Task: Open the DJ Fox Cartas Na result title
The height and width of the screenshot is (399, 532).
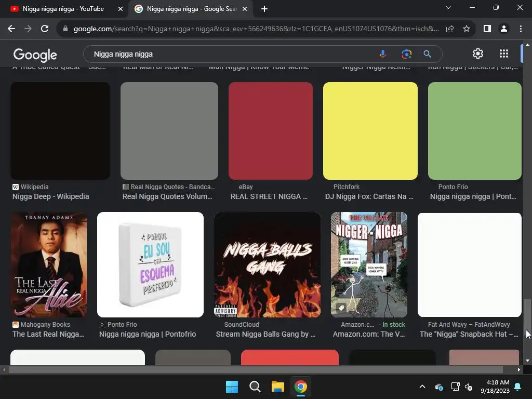Action: [x=369, y=196]
